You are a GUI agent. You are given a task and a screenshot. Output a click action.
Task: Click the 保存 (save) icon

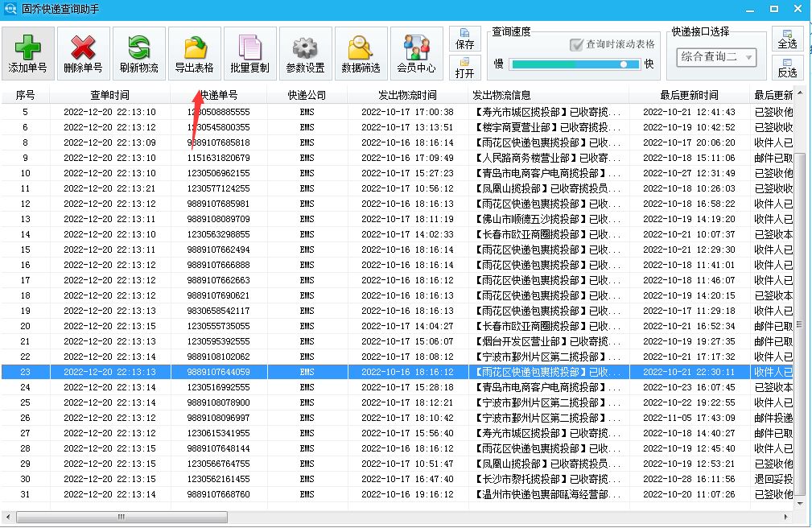(465, 39)
